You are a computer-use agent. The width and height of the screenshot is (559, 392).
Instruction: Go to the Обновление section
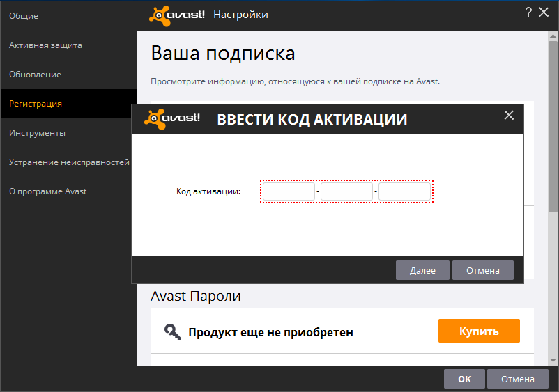(35, 75)
